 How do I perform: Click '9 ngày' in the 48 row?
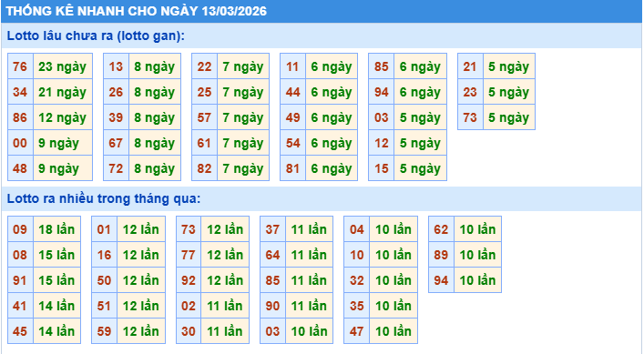point(63,168)
